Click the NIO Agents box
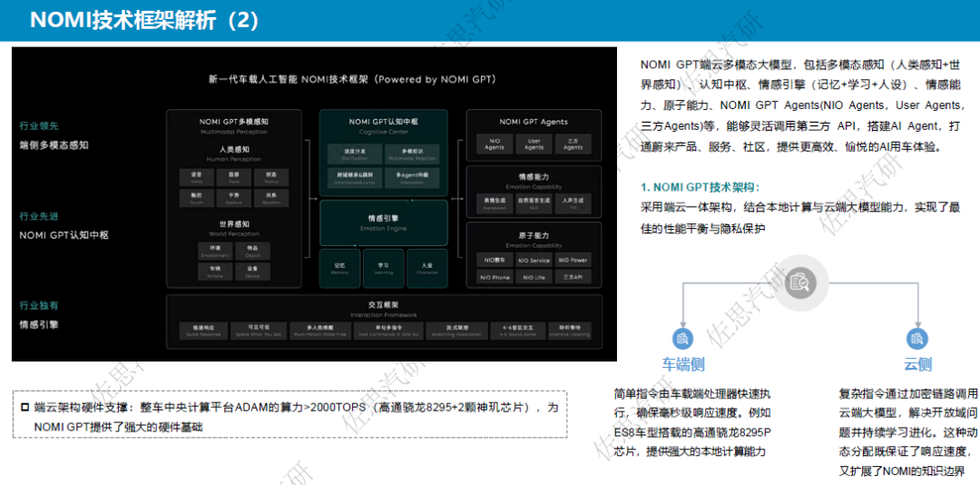 pos(495,144)
